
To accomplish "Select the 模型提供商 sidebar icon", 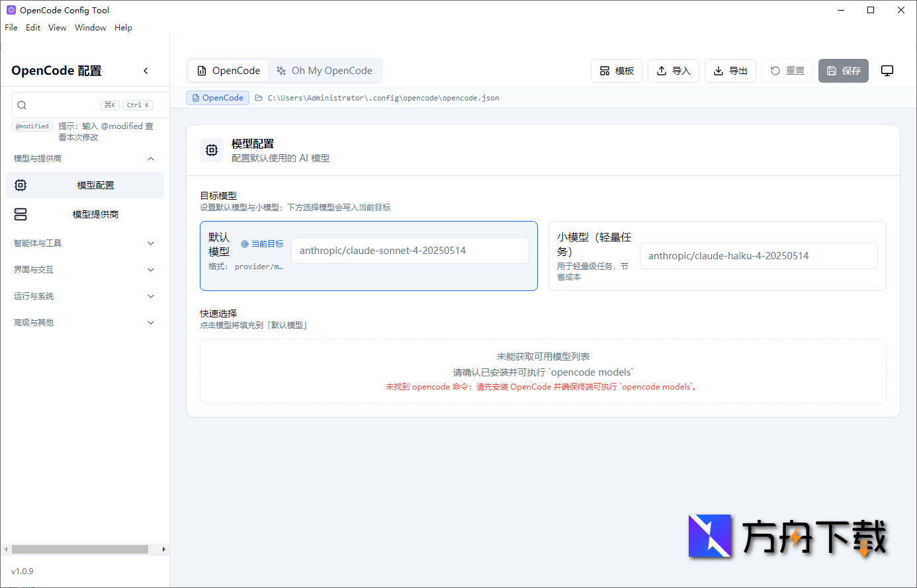I will [x=21, y=214].
